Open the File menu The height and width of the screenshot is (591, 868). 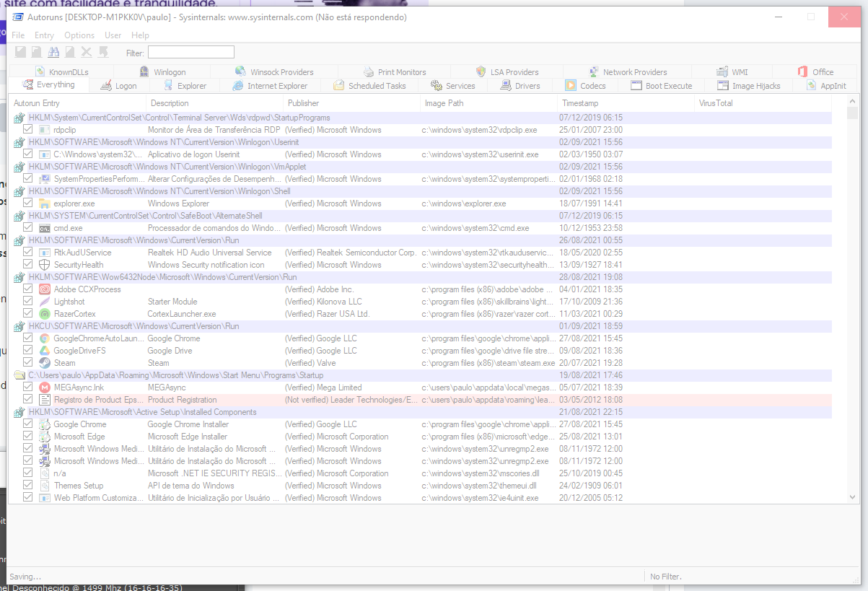18,35
